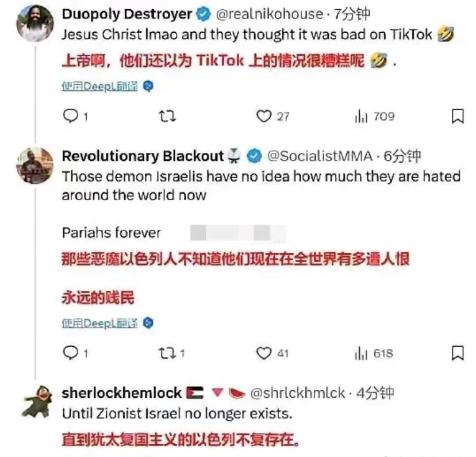
Task: Retweet Revolutionary Blackout's post
Action: [167, 353]
